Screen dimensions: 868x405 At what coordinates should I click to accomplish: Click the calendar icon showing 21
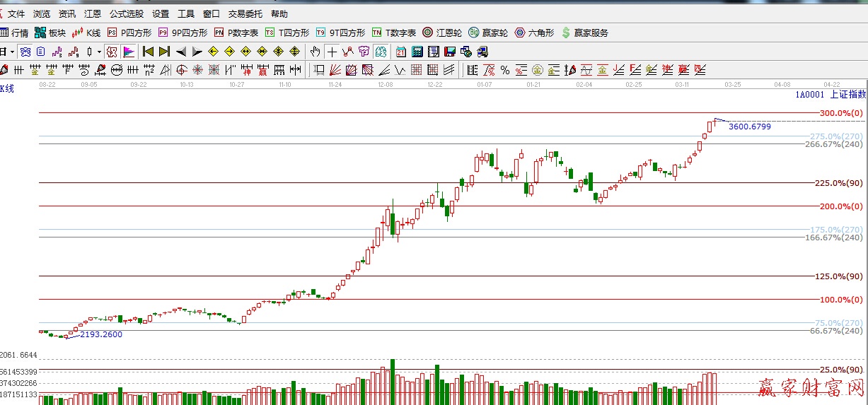pyautogui.click(x=401, y=52)
